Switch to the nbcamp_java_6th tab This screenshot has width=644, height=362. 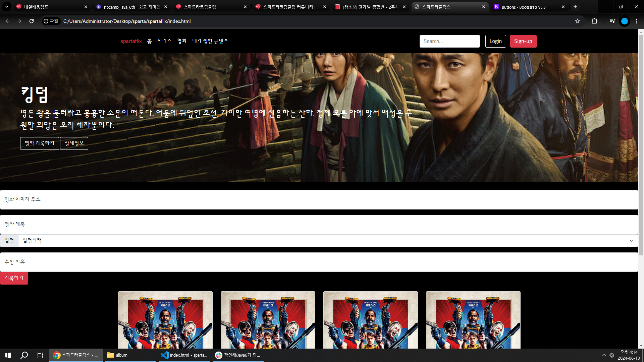(x=131, y=7)
